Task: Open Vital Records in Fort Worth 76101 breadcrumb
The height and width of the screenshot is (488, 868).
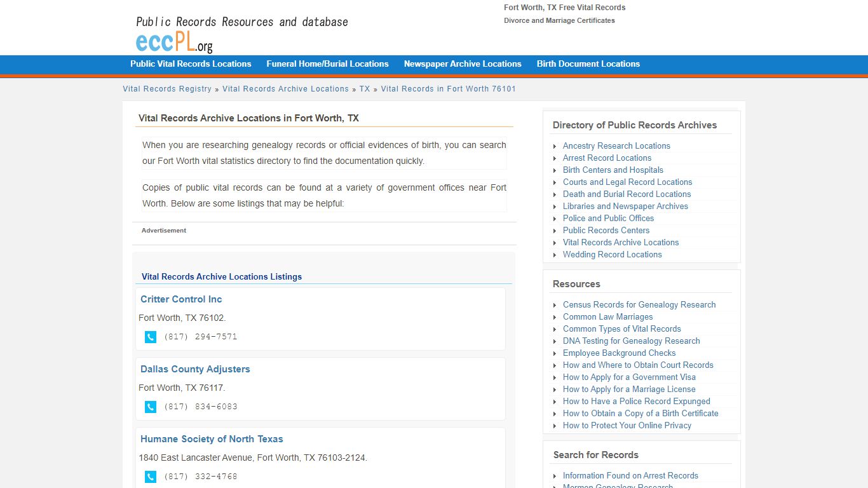Action: pyautogui.click(x=449, y=89)
